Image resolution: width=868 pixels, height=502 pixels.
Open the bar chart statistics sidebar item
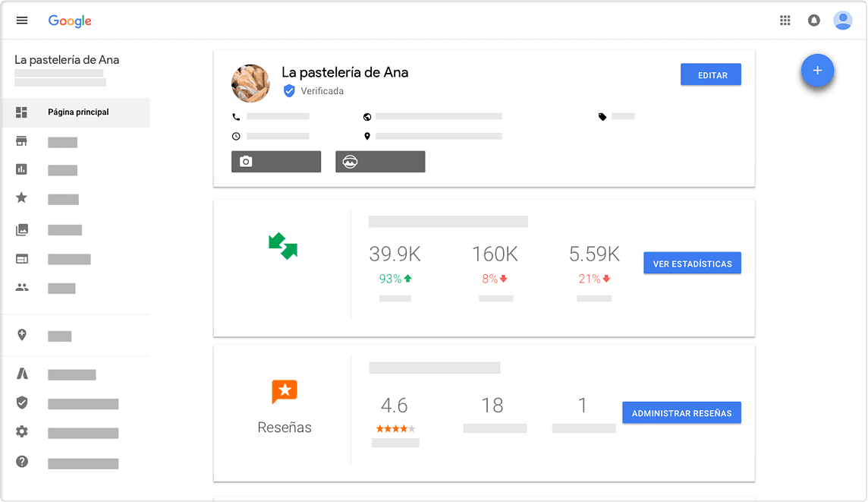click(22, 170)
